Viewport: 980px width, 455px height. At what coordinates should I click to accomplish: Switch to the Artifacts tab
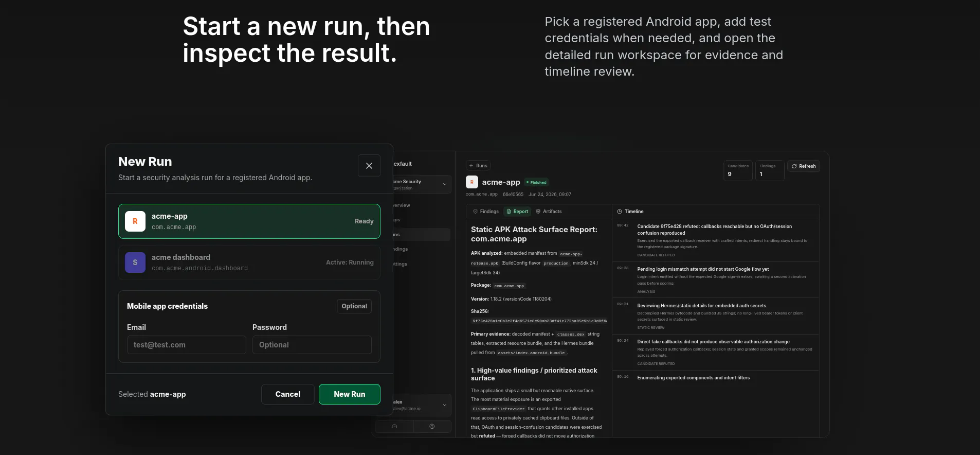549,212
